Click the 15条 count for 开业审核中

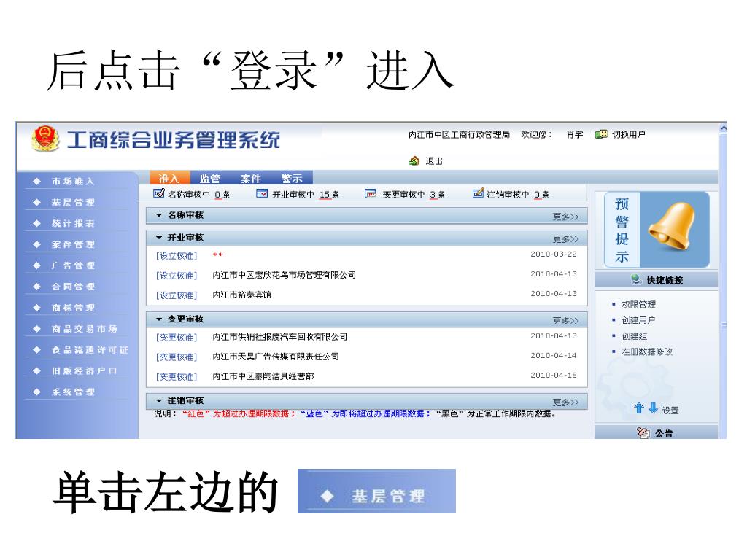click(330, 195)
